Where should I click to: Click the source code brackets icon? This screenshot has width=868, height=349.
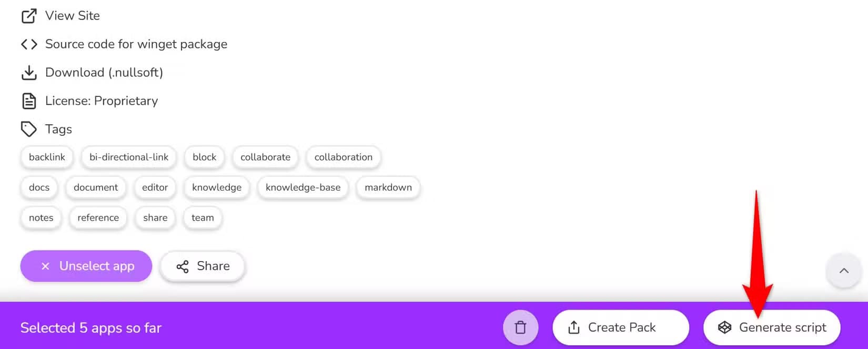[x=29, y=44]
